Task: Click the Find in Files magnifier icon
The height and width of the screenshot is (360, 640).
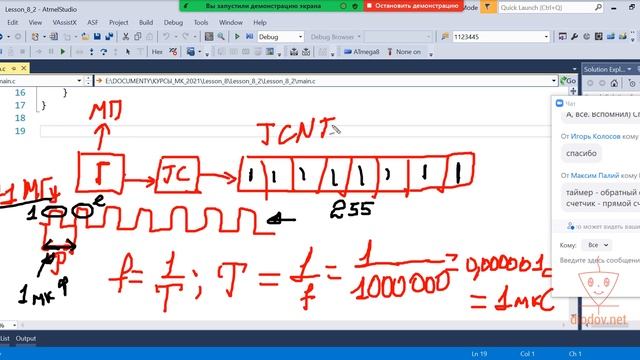Action: 221,37
